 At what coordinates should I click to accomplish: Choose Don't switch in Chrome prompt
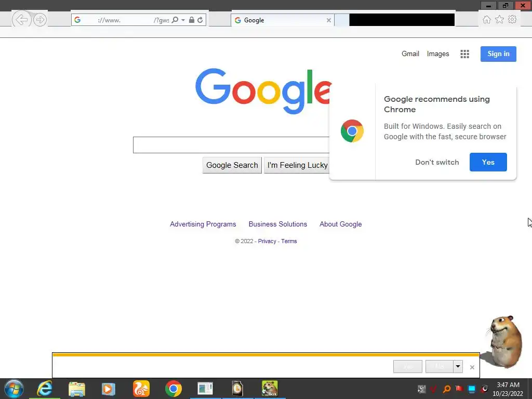437,162
